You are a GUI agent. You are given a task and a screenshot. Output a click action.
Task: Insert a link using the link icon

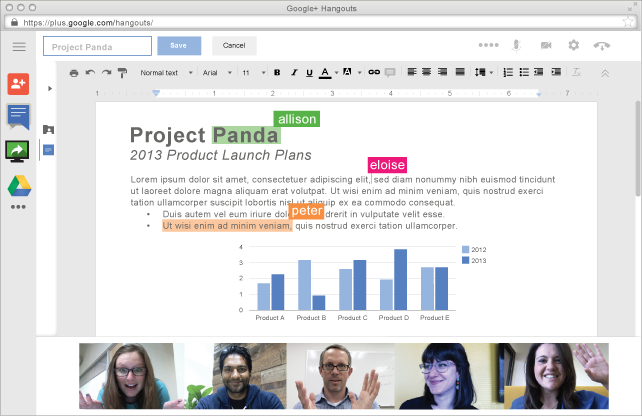(x=374, y=73)
